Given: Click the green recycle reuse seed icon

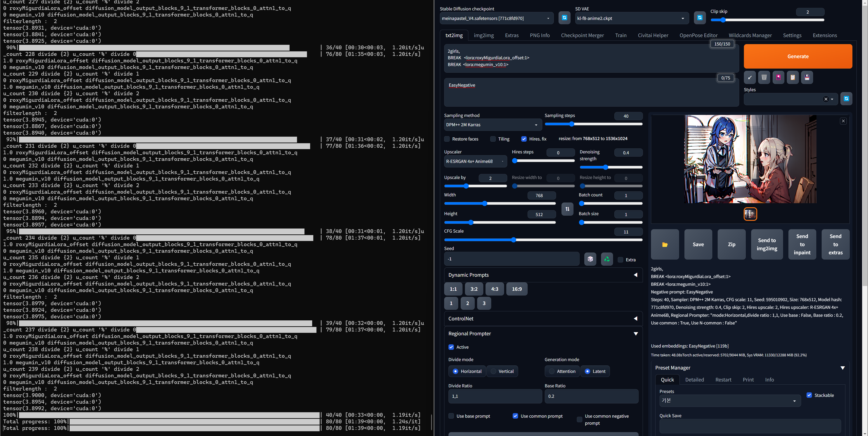Looking at the screenshot, I should (607, 259).
